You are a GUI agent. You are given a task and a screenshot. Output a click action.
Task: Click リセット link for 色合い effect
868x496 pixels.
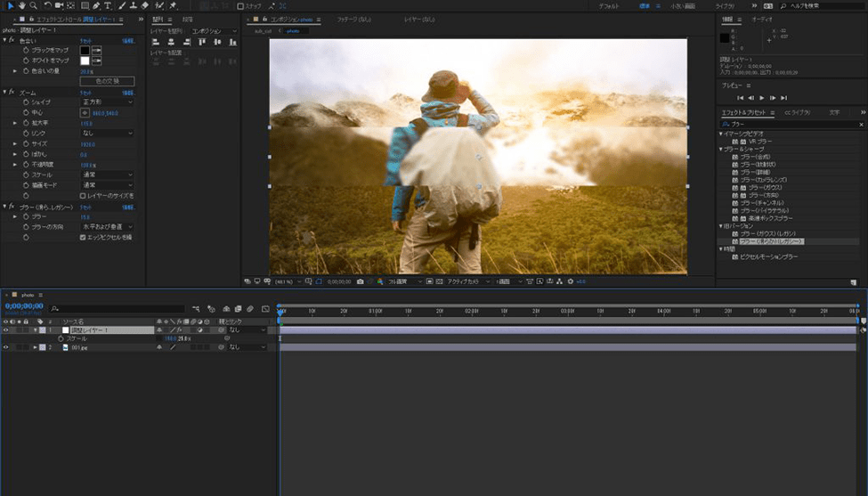(85, 40)
